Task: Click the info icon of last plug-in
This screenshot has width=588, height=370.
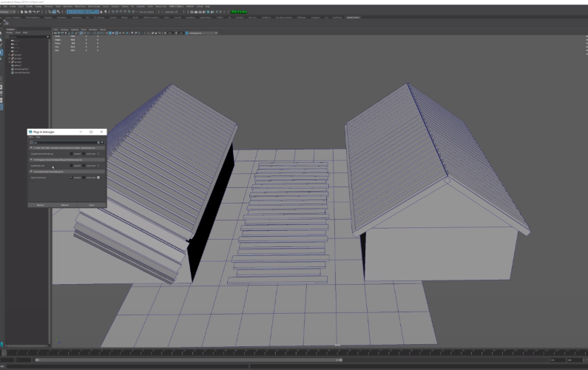Action: pos(98,178)
